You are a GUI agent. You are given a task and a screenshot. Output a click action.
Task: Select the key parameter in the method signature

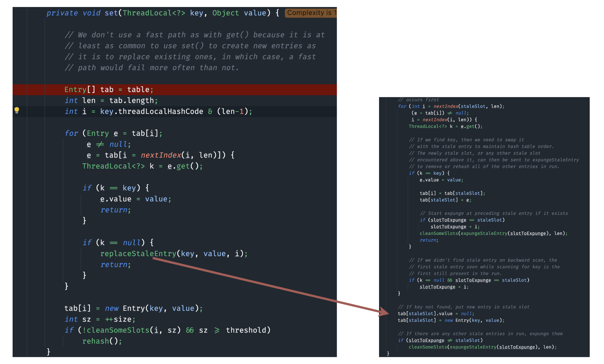pyautogui.click(x=196, y=13)
